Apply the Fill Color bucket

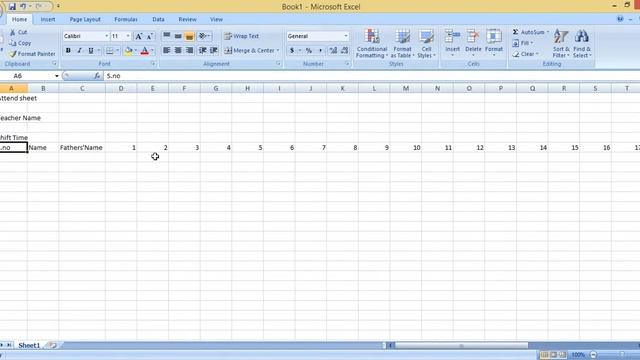coord(129,51)
